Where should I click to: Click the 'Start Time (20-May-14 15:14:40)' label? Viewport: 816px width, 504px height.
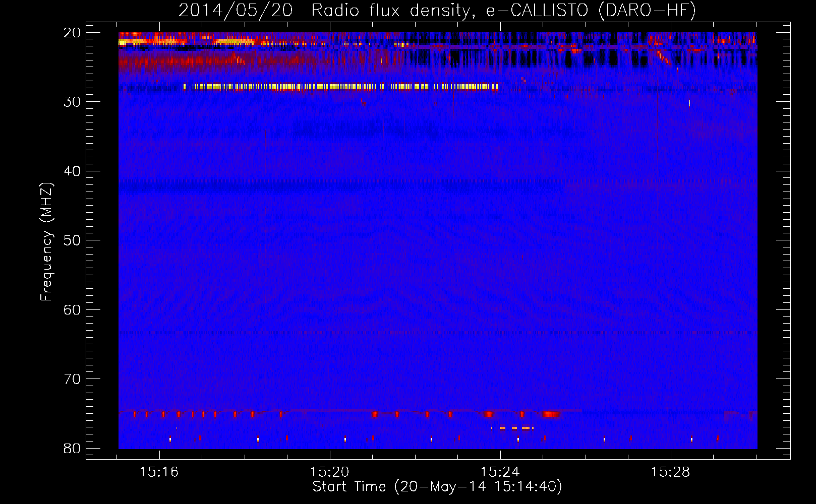[x=437, y=487]
